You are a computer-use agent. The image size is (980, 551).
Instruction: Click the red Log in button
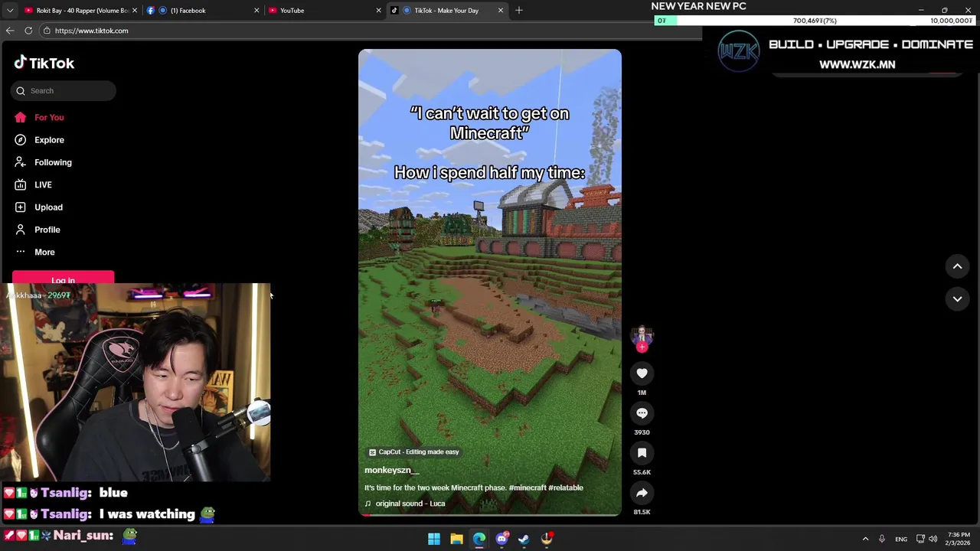63,278
